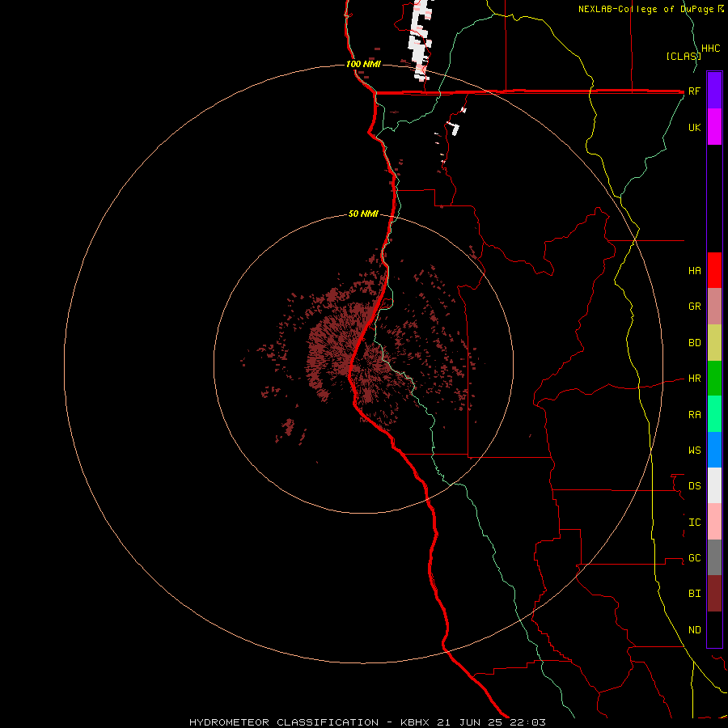Click the "50 NMI" range ring label
The height and width of the screenshot is (728, 728).
(363, 214)
